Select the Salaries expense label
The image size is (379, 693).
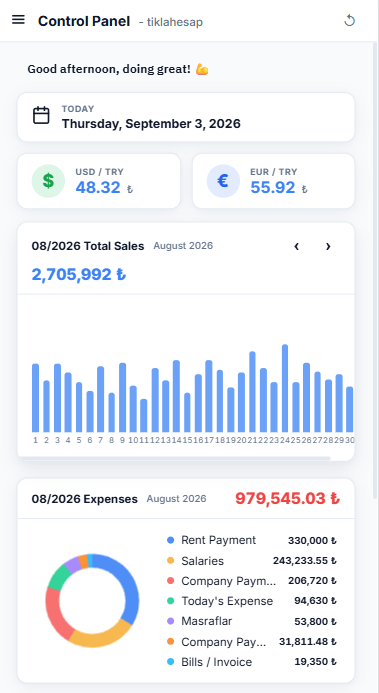[202, 560]
